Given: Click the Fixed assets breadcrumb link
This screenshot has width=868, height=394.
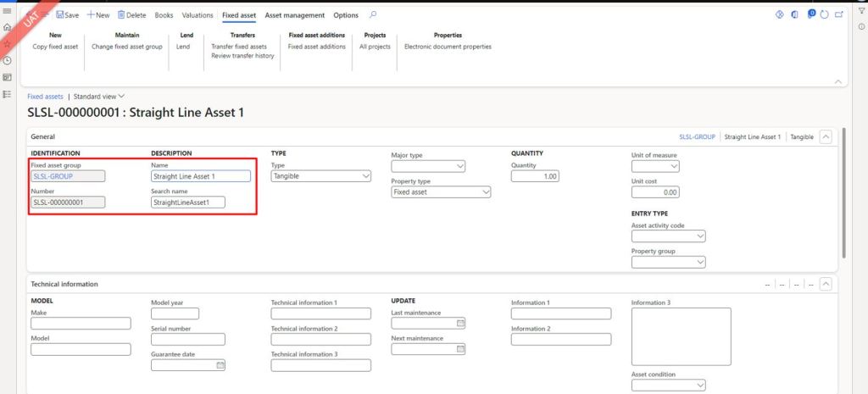Looking at the screenshot, I should click(x=45, y=97).
